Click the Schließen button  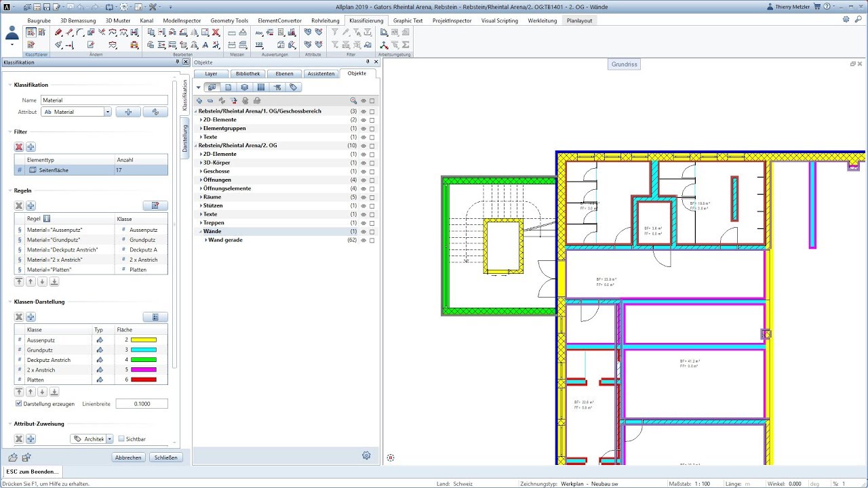pyautogui.click(x=165, y=457)
